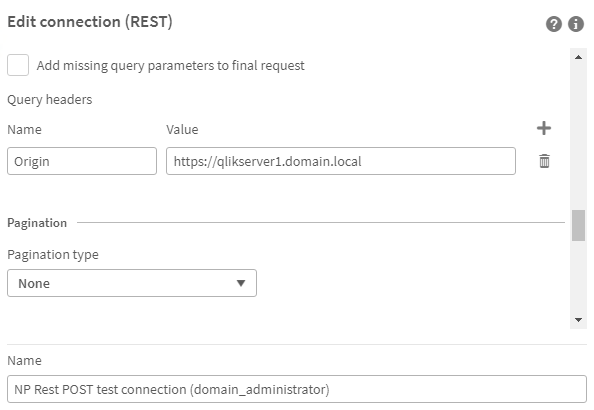Click the Pagination type label
Image resolution: width=594 pixels, height=410 pixels.
53,254
